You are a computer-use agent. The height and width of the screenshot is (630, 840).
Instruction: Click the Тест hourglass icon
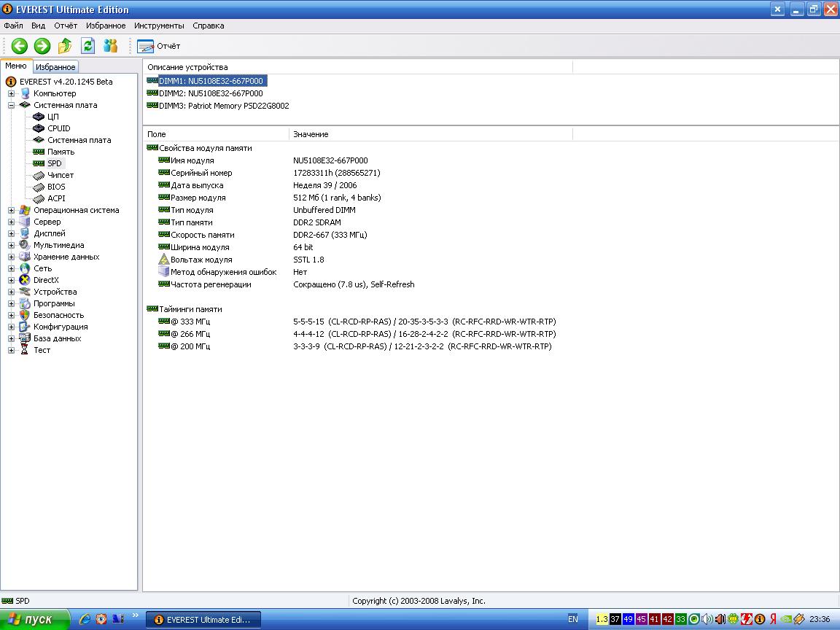tap(25, 350)
